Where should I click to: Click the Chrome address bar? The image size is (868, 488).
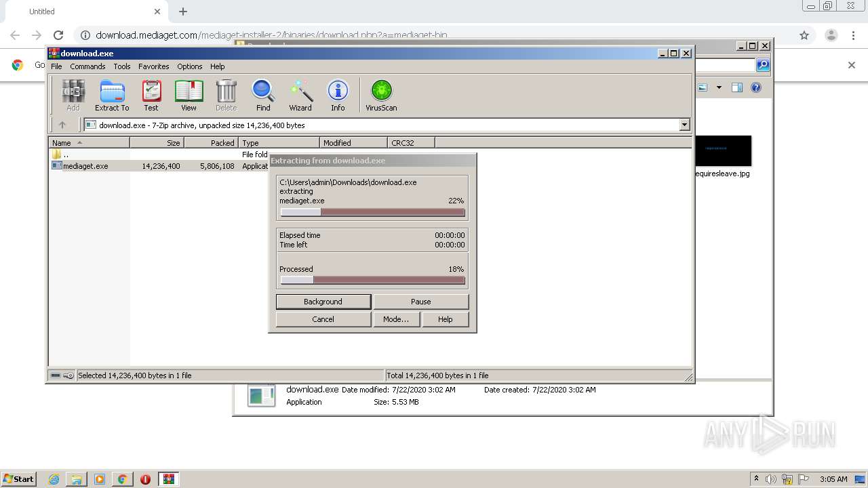tap(434, 35)
